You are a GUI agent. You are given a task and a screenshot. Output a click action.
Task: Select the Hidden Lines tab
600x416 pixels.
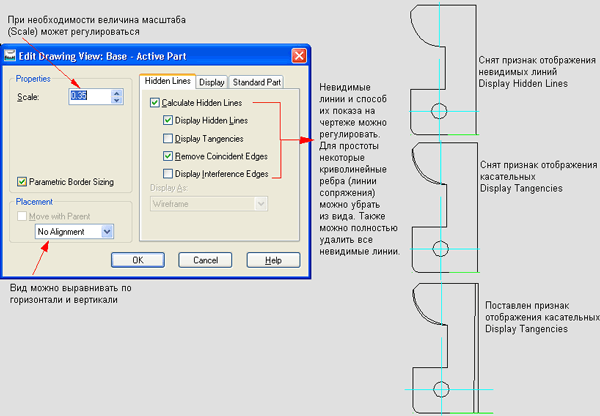pyautogui.click(x=167, y=81)
